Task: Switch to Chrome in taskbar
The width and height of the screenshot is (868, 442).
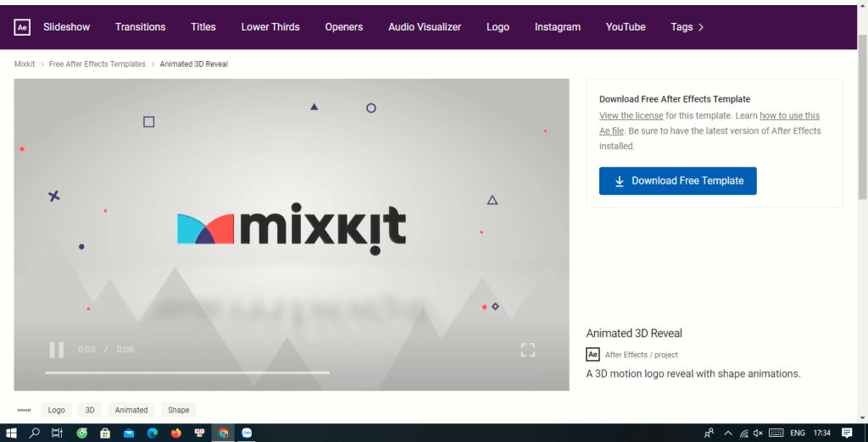Action: pyautogui.click(x=223, y=434)
